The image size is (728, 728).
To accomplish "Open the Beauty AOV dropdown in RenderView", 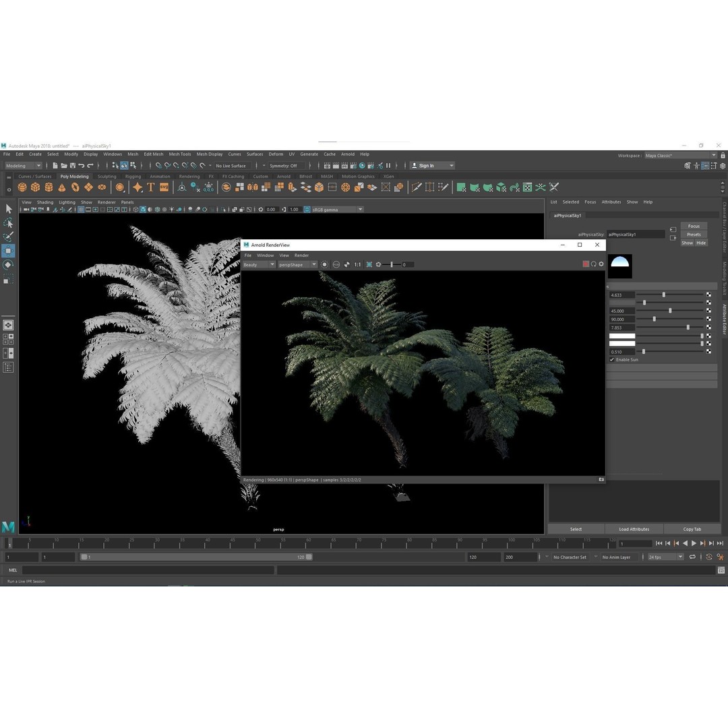I will pyautogui.click(x=259, y=265).
